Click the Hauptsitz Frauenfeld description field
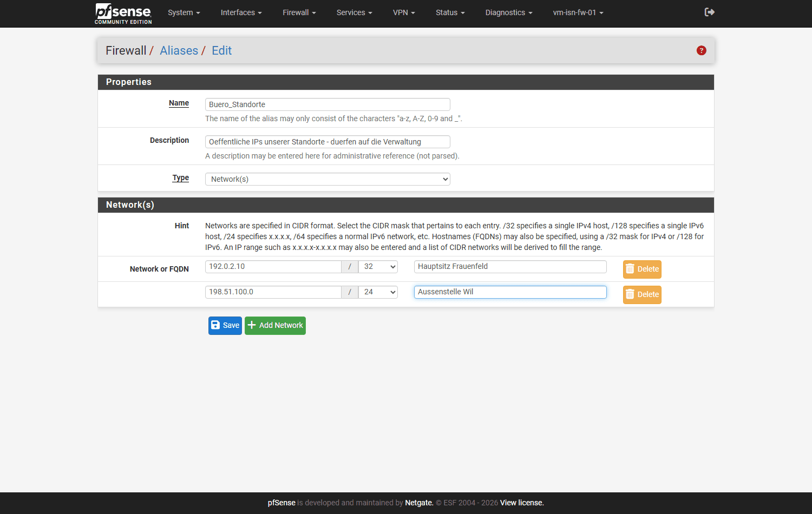The height and width of the screenshot is (514, 812). [x=510, y=267]
